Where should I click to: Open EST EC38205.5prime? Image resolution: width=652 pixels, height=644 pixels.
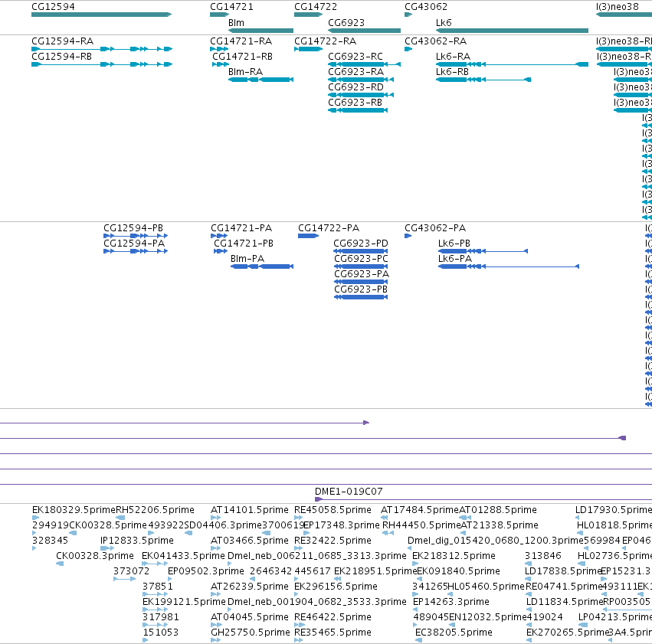click(454, 633)
